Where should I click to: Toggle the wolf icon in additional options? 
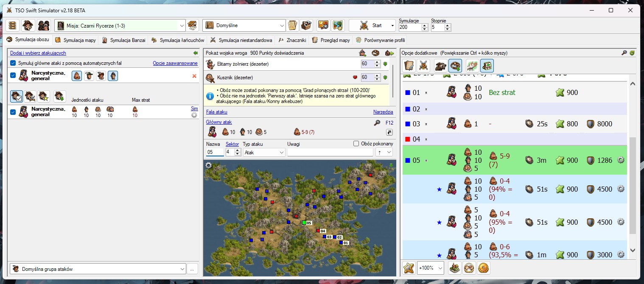pos(441,66)
